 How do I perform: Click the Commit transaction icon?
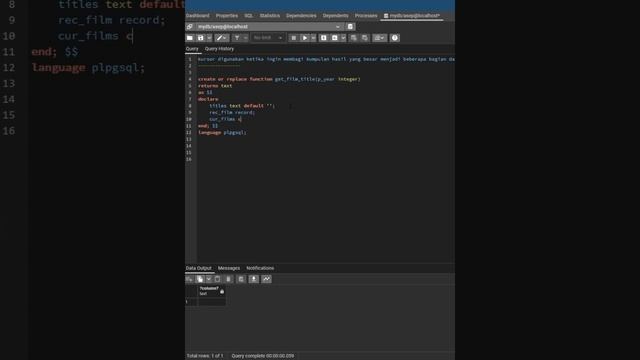353,38
